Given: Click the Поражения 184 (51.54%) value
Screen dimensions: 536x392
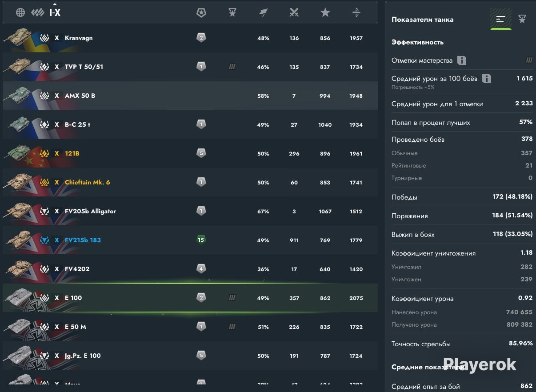Looking at the screenshot, I should [512, 215].
